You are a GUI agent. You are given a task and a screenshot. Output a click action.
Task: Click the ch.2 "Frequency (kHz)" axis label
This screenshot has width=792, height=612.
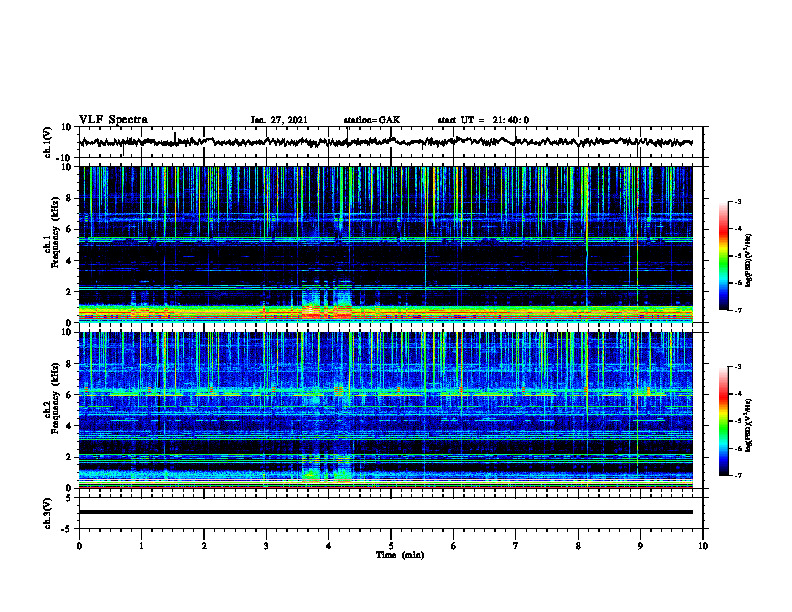pyautogui.click(x=55, y=398)
